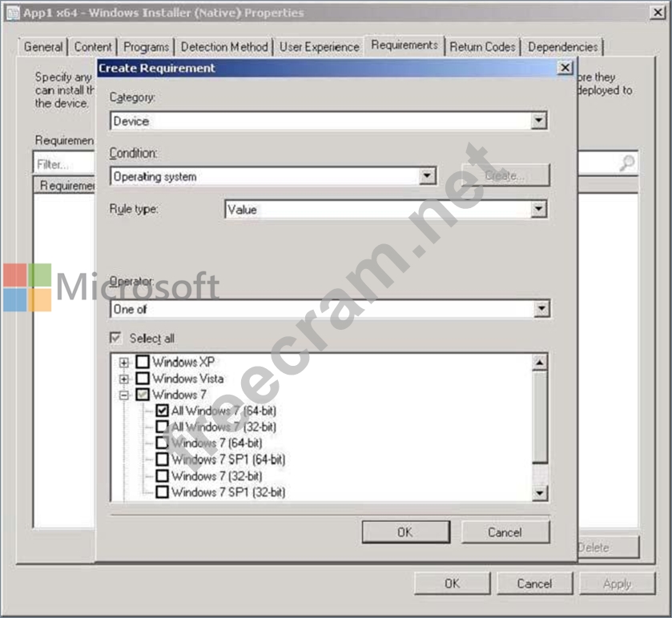Check Windows 7 SP1 (32-bit) checkbox
672x618 pixels.
click(x=162, y=492)
